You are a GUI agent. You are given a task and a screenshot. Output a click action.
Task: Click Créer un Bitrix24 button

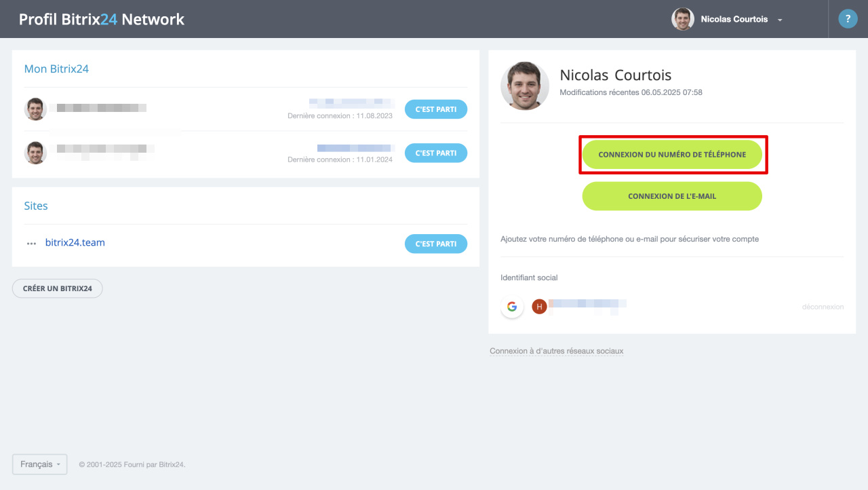point(58,288)
